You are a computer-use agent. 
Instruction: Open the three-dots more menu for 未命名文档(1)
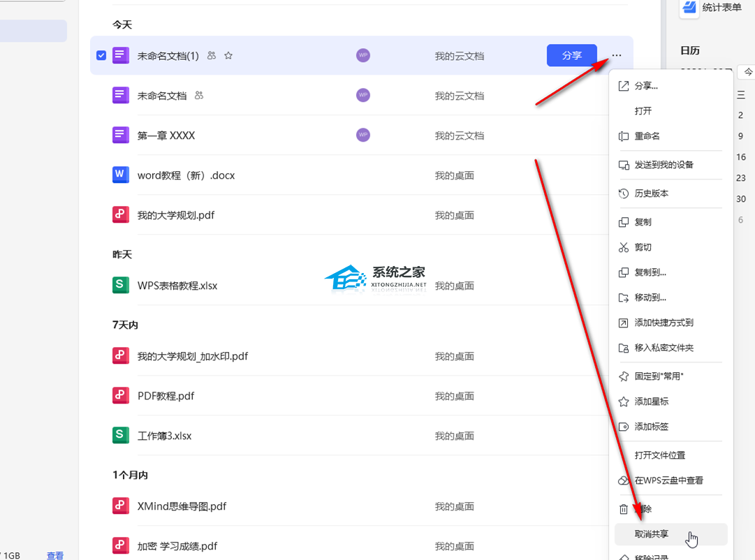click(616, 56)
